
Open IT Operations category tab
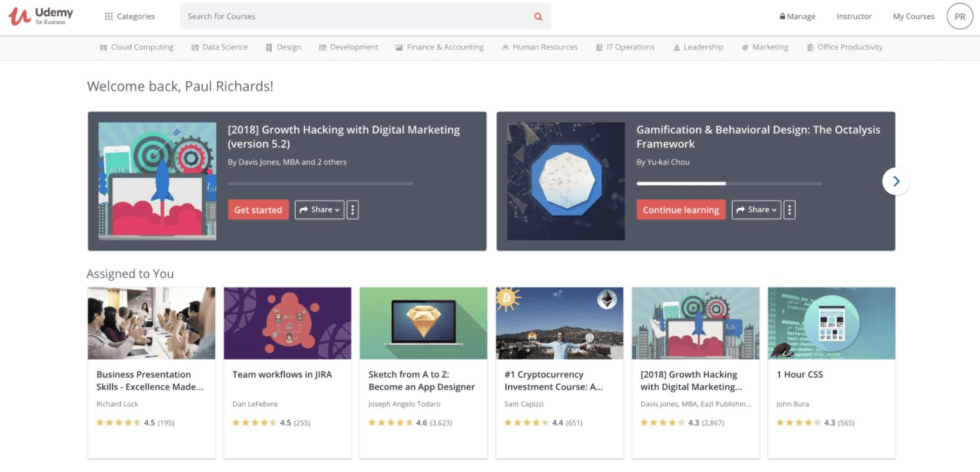pos(625,48)
